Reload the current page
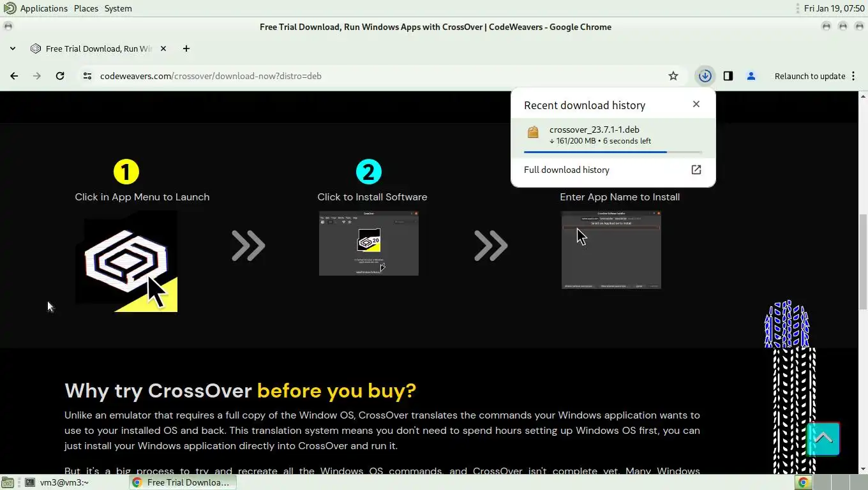 click(x=60, y=76)
